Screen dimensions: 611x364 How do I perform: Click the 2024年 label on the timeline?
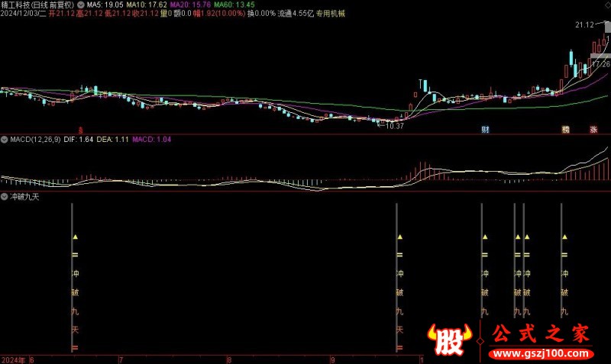pyautogui.click(x=14, y=360)
